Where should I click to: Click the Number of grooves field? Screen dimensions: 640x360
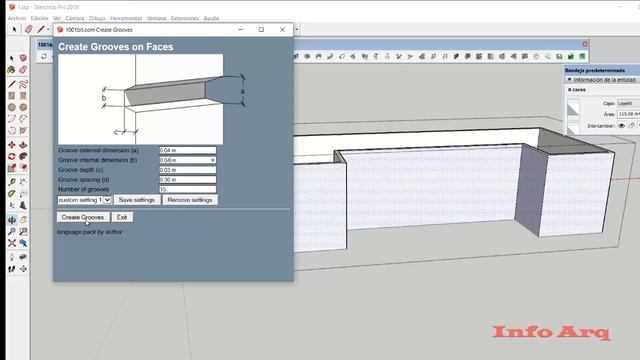pyautogui.click(x=187, y=189)
